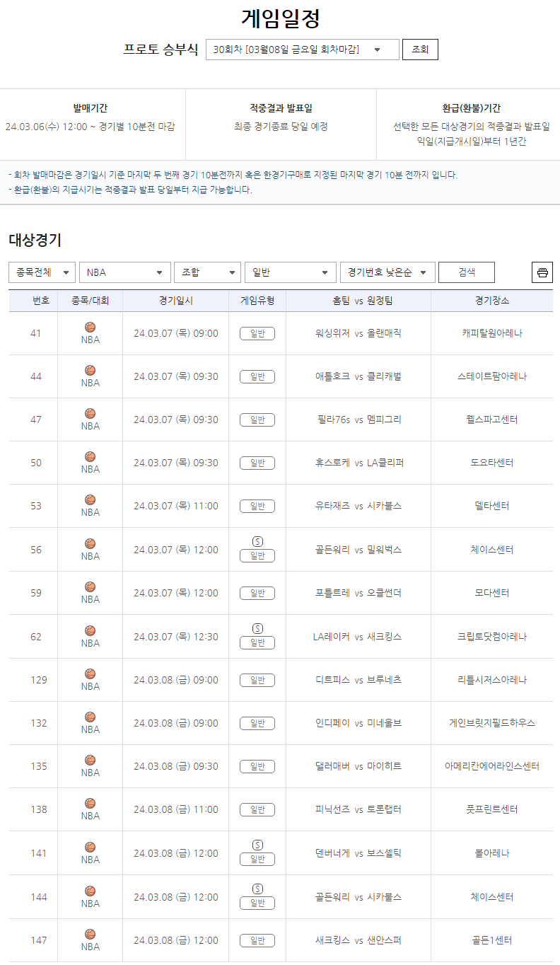Select the 워싱위저 vs 올랜매직 matchup
The height and width of the screenshot is (965, 560).
coord(358,333)
